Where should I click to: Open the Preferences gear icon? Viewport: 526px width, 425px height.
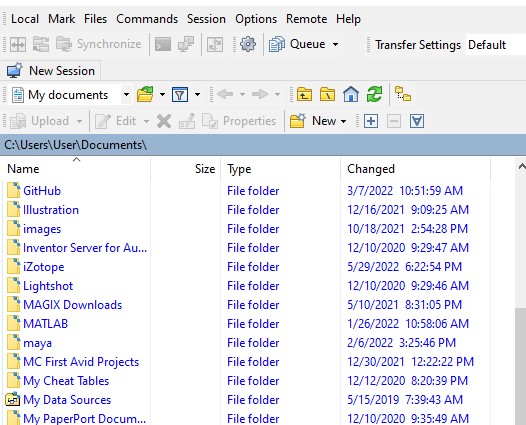coord(248,44)
